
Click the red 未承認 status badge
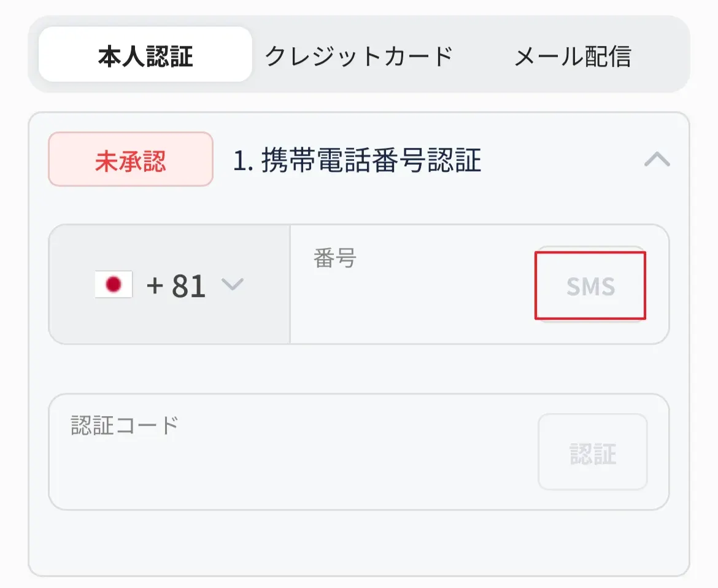coord(131,160)
